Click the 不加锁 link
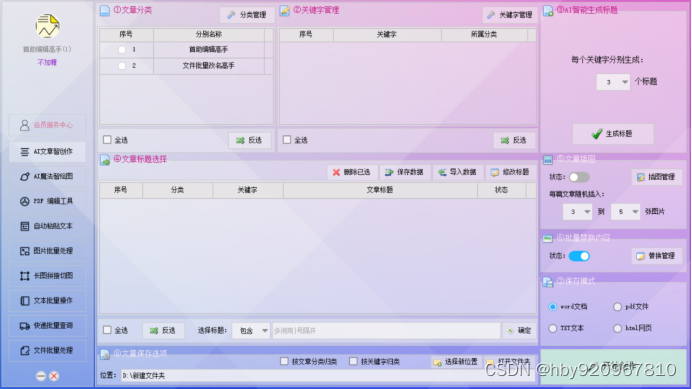This screenshot has width=692, height=389. (x=47, y=62)
